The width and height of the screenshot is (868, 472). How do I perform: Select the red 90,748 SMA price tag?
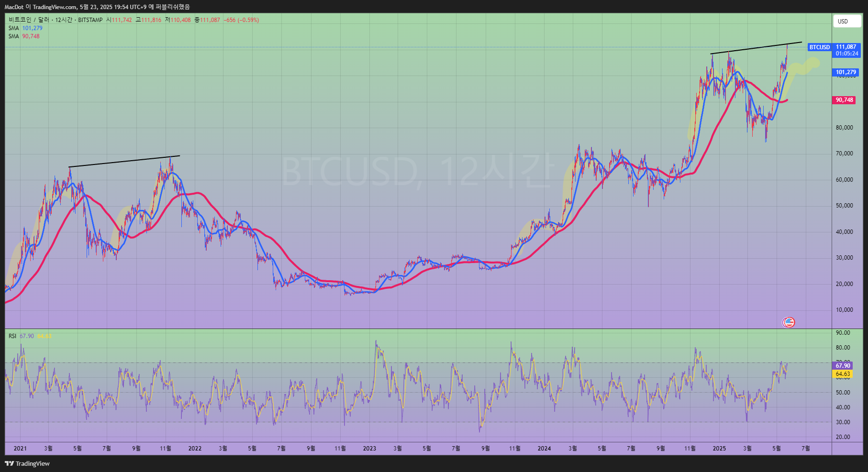click(x=845, y=100)
